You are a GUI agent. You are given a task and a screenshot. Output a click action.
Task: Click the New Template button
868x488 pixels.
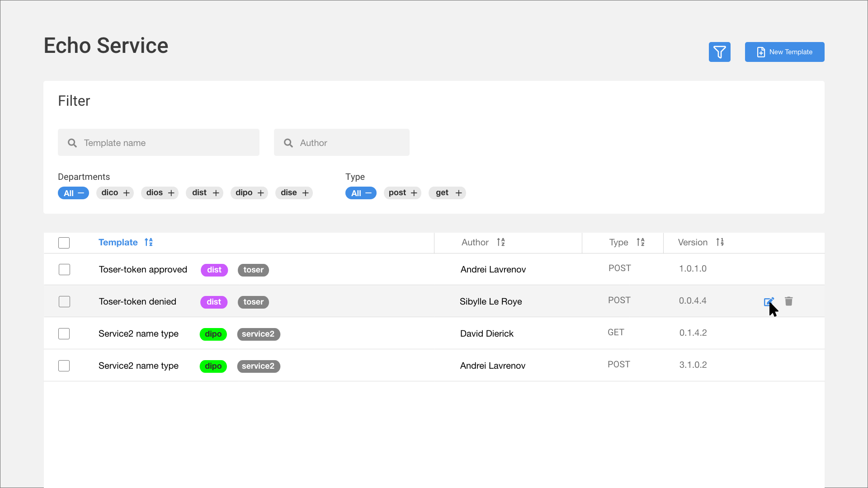784,52
